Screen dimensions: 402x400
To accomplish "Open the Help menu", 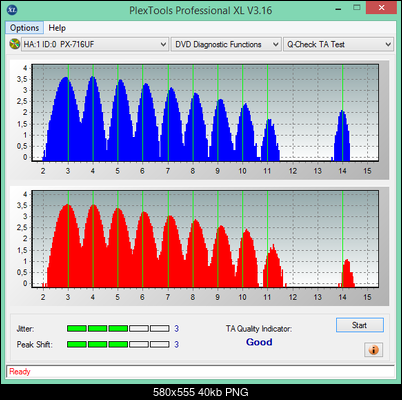I will pyautogui.click(x=57, y=28).
